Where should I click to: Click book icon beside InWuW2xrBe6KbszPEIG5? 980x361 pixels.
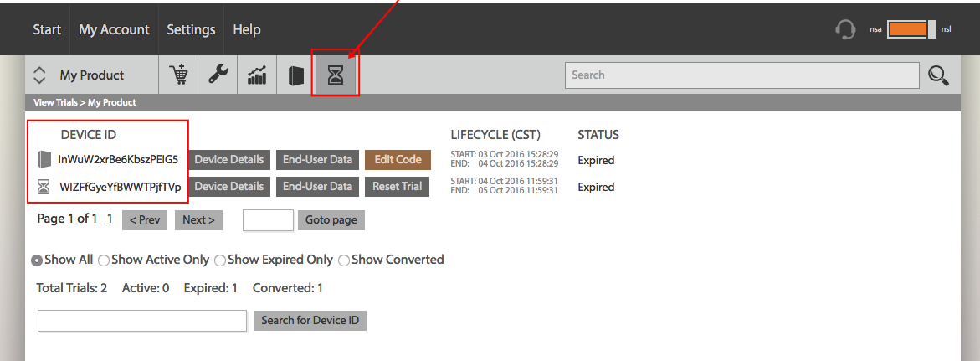pos(44,159)
